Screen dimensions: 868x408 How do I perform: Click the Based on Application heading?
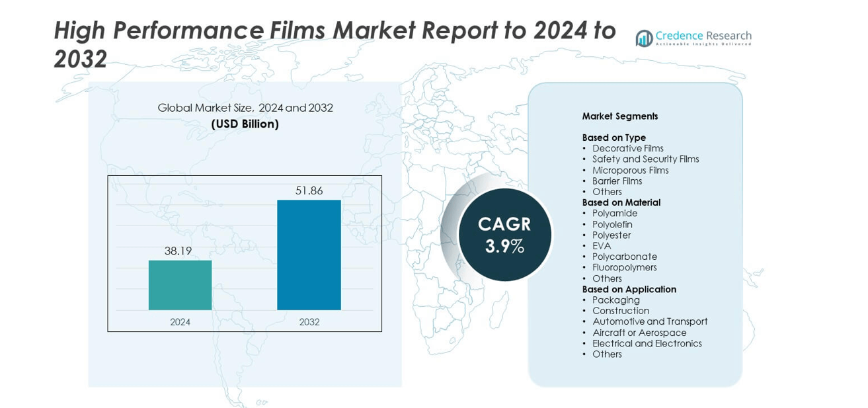coord(629,289)
